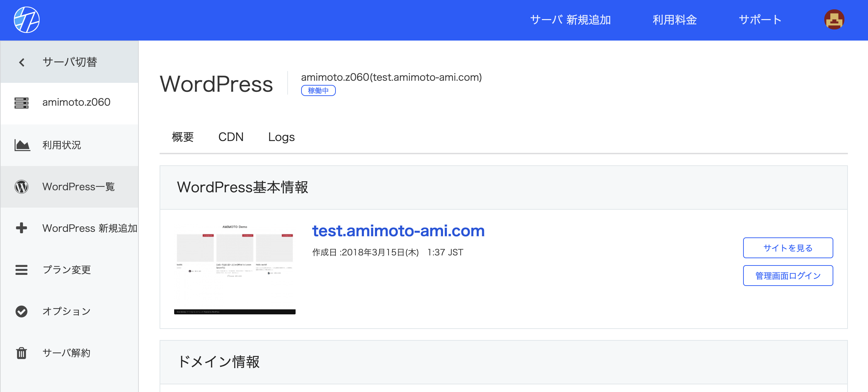
Task: Switch to the 概要 tab
Action: click(x=183, y=137)
